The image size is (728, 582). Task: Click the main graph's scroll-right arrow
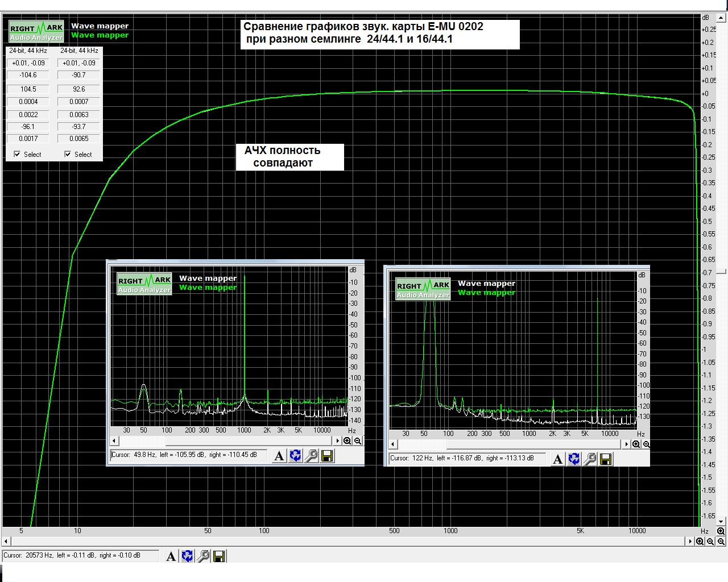689,542
